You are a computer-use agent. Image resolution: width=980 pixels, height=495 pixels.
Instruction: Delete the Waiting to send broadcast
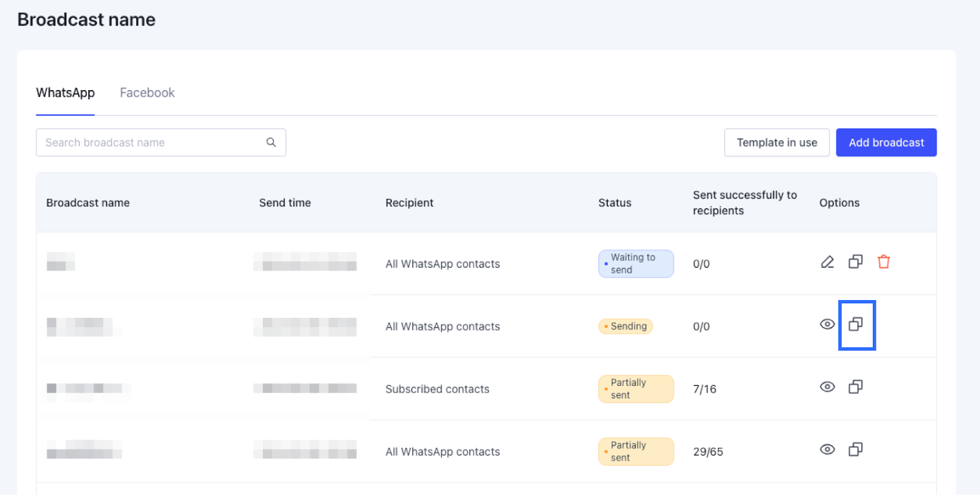click(883, 262)
